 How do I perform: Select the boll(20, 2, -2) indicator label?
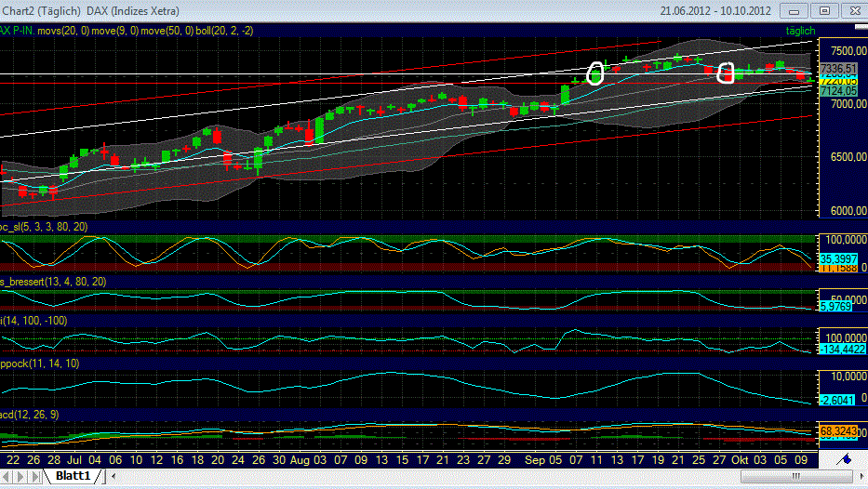tap(224, 31)
